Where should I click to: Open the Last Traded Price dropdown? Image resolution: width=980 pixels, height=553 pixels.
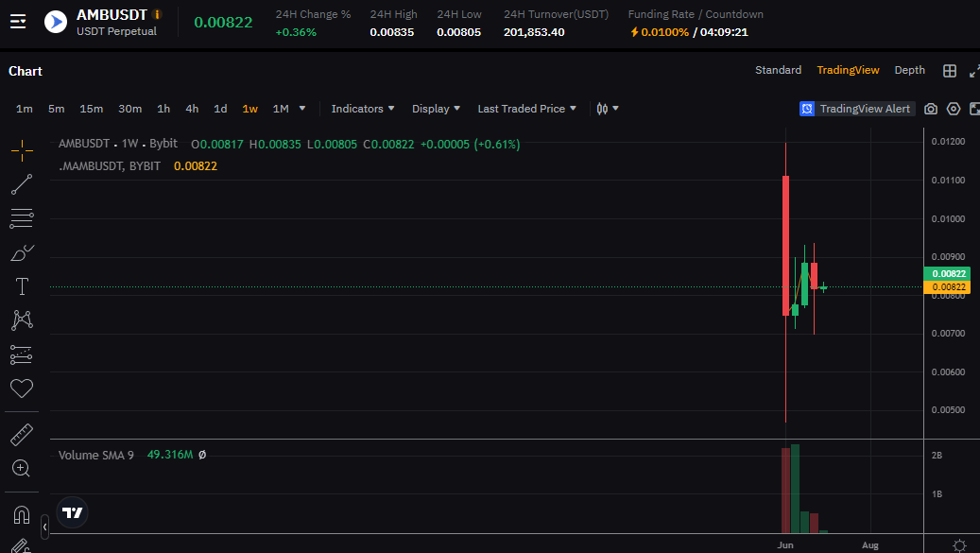[527, 109]
